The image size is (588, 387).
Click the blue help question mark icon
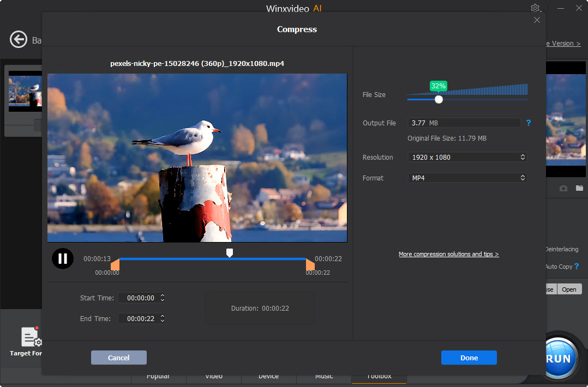tap(529, 123)
